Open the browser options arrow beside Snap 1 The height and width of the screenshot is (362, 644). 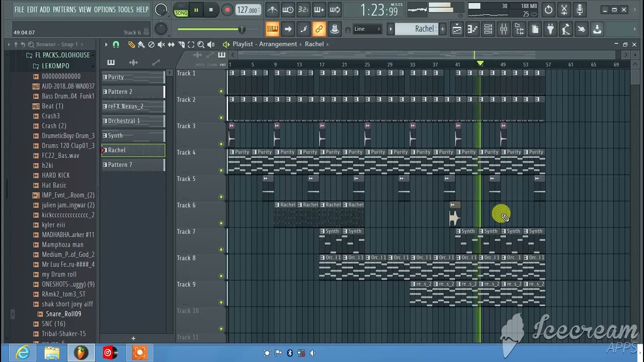(82, 44)
